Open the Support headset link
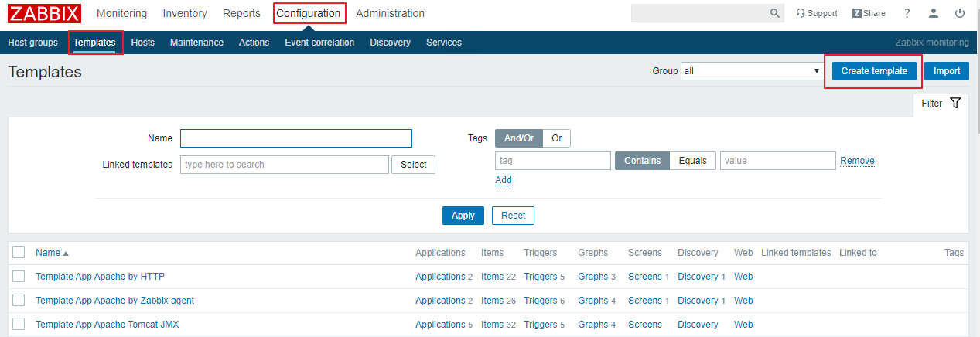The width and height of the screenshot is (980, 337). [x=817, y=13]
